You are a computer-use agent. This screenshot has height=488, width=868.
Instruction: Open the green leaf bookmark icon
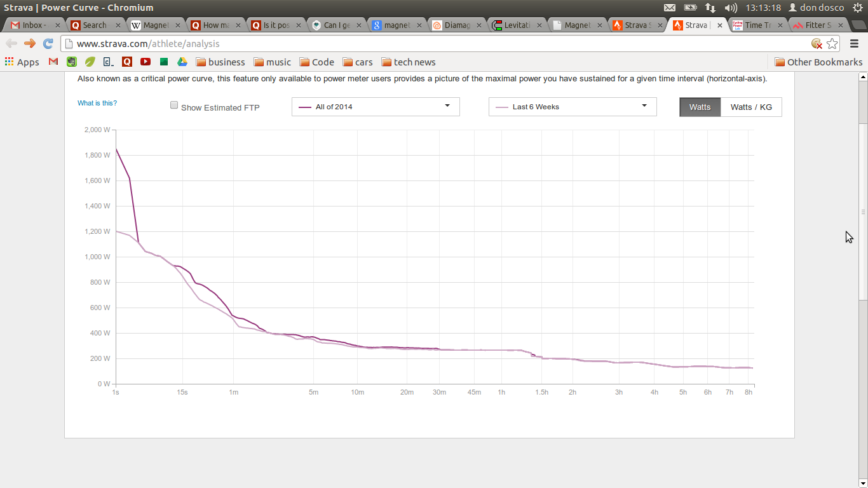90,62
